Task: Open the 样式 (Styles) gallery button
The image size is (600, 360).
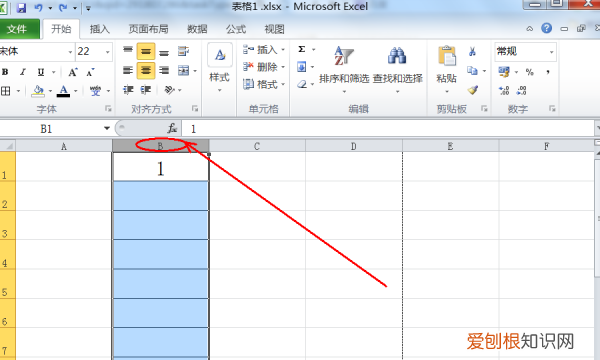Action: (220, 68)
